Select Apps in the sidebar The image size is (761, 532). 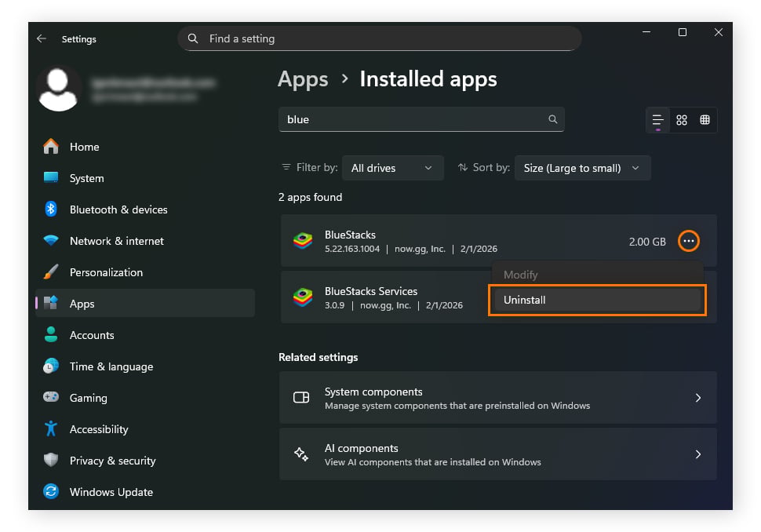(x=144, y=304)
